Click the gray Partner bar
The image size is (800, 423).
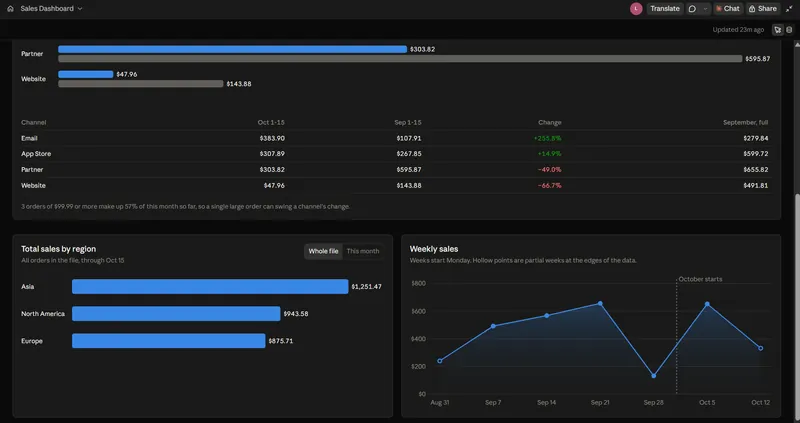400,59
